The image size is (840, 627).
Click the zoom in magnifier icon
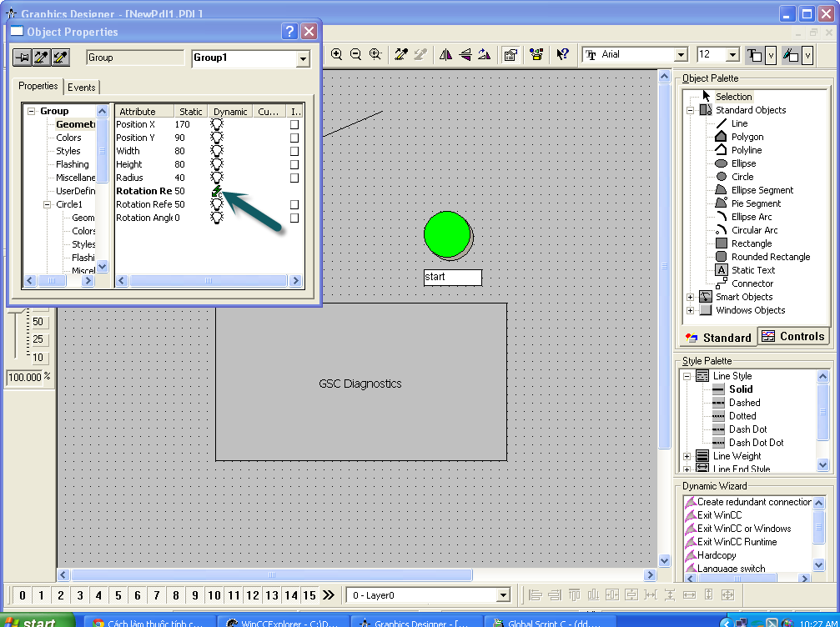click(337, 54)
